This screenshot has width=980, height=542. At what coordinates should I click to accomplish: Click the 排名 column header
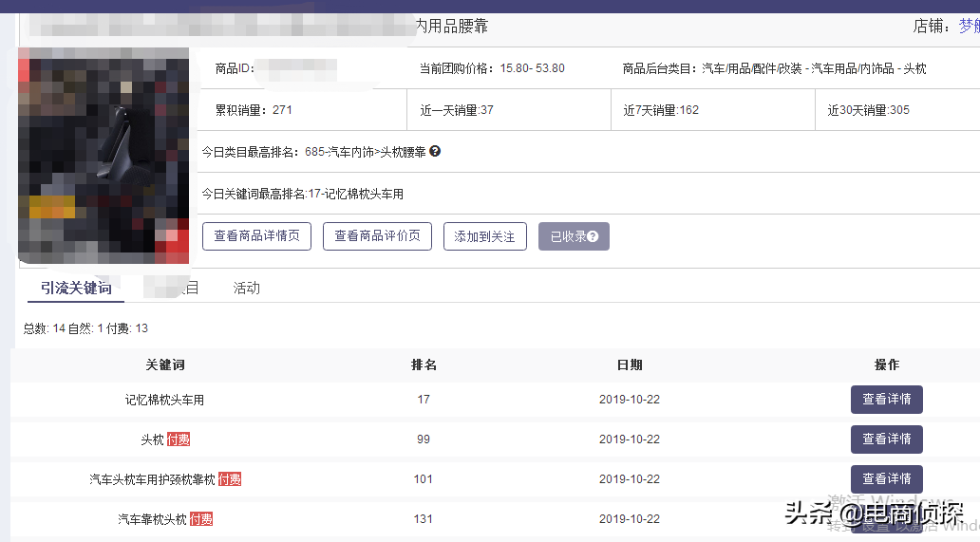(424, 364)
